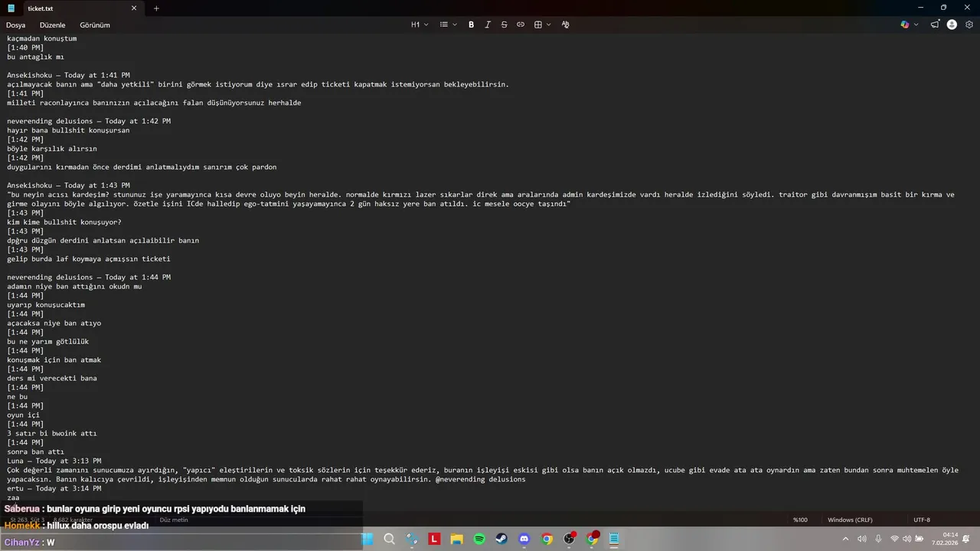Open the zoom level %100 in status bar
Screen dimensions: 980x551
tap(800, 520)
